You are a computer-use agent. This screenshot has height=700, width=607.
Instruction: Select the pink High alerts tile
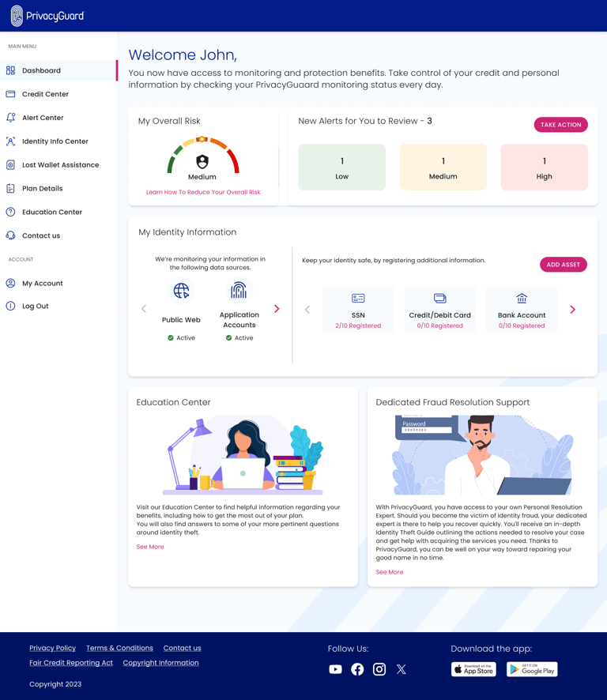544,167
